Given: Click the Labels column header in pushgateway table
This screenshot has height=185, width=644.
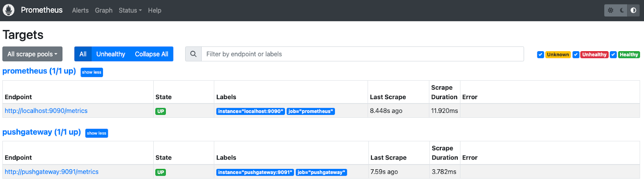Looking at the screenshot, I should click(226, 158).
